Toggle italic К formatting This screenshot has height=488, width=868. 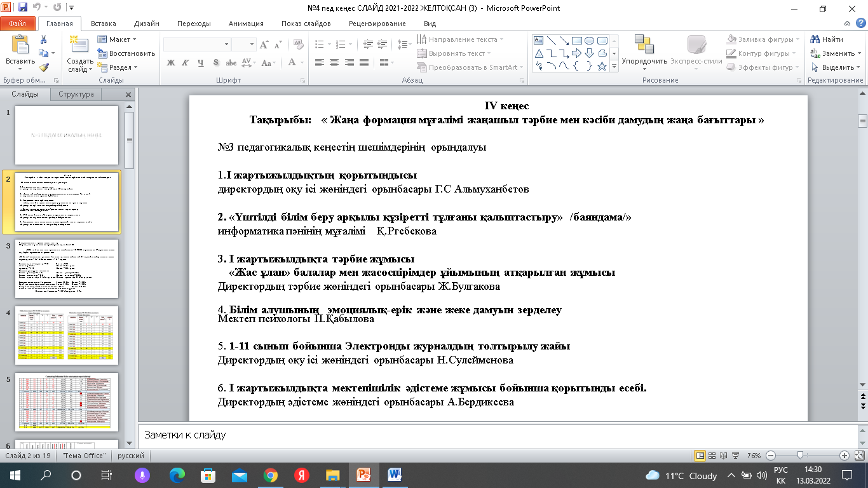pyautogui.click(x=186, y=63)
